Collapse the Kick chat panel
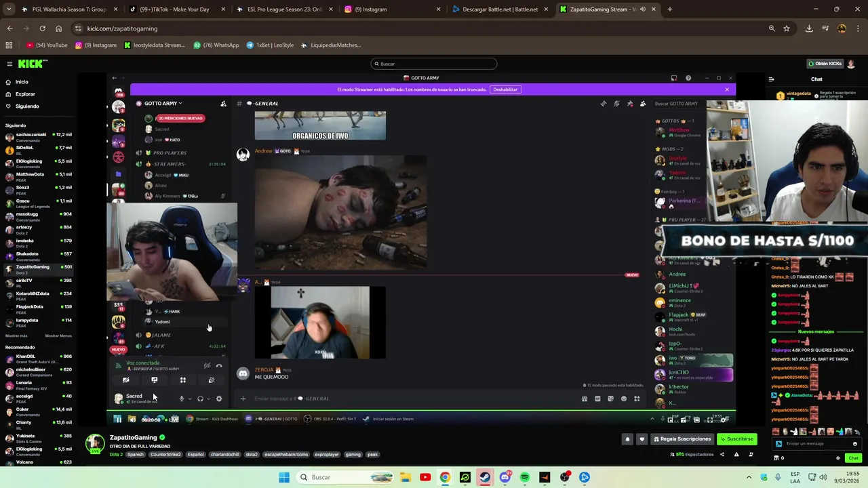868x488 pixels. (771, 79)
